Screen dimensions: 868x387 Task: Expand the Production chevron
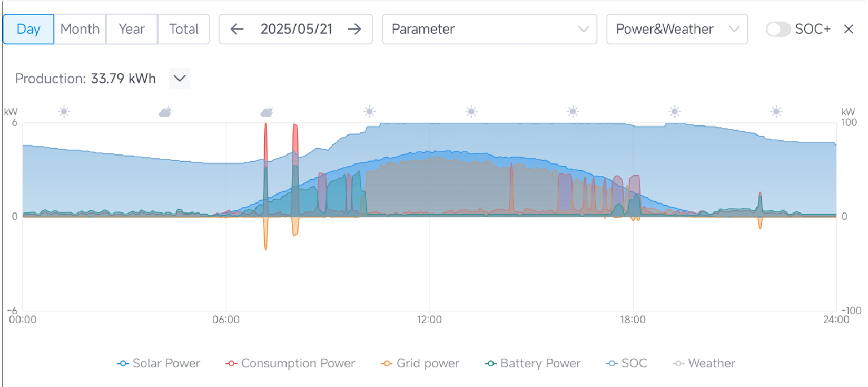pos(180,79)
